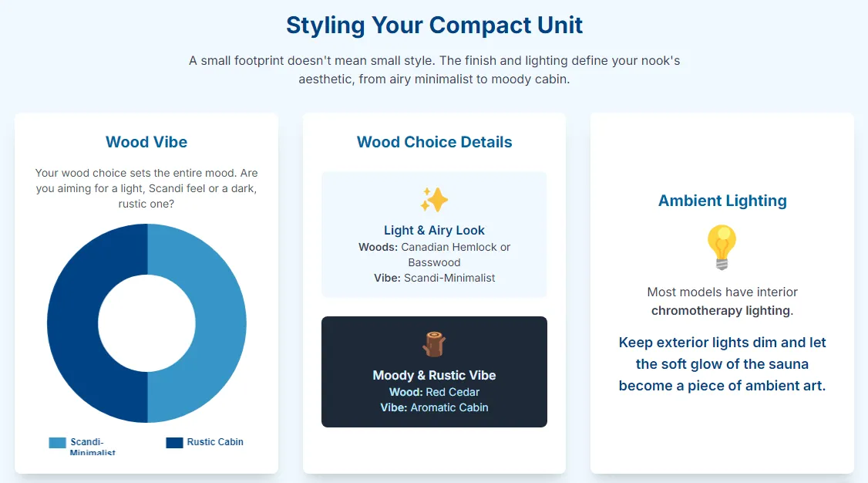Click the Styling Your Compact Unit heading
Image resolution: width=868 pixels, height=483 pixels.
pos(434,25)
